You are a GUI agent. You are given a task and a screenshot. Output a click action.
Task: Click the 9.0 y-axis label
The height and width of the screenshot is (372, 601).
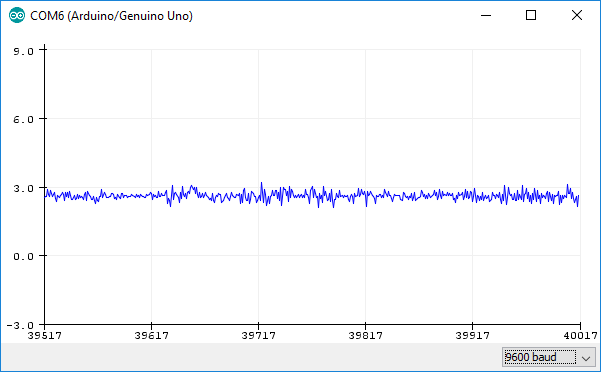(x=23, y=51)
